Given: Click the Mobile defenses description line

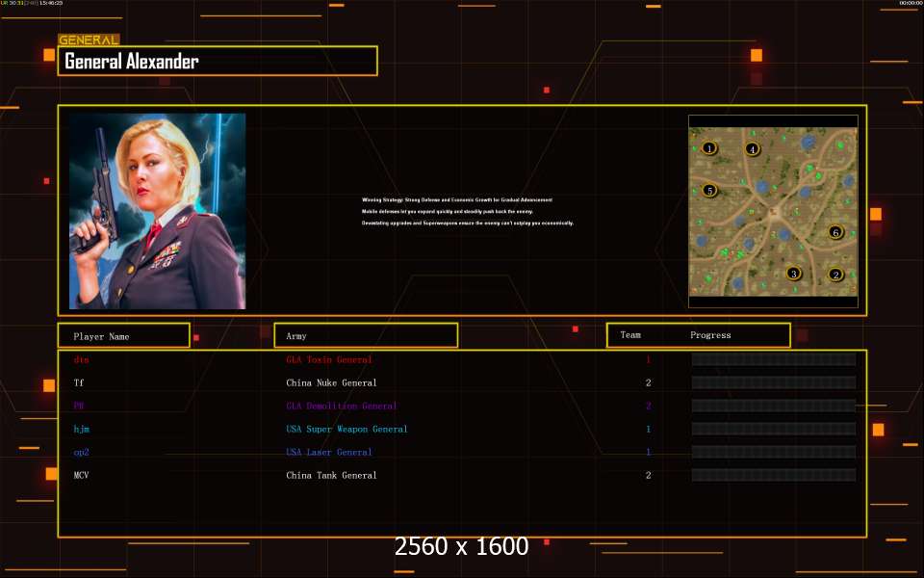Looking at the screenshot, I should pos(448,211).
